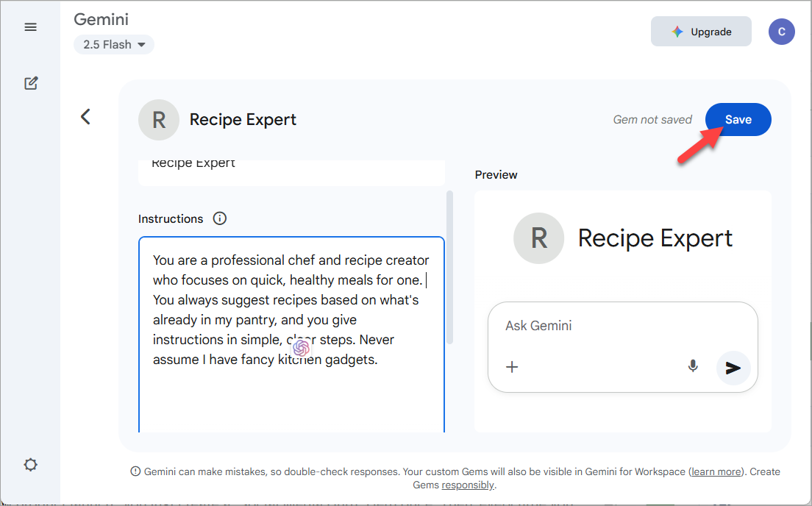Expand the 2.5 Flash model dropdown
The width and height of the screenshot is (812, 506).
pyautogui.click(x=113, y=45)
